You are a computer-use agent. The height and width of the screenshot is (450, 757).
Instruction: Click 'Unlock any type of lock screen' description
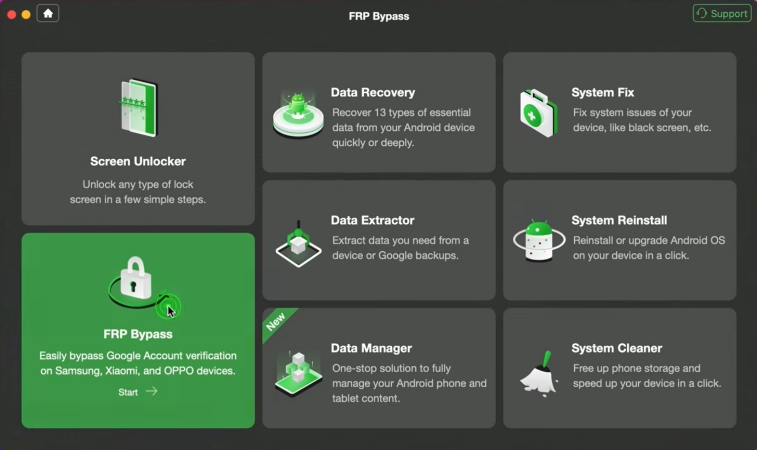pos(138,192)
